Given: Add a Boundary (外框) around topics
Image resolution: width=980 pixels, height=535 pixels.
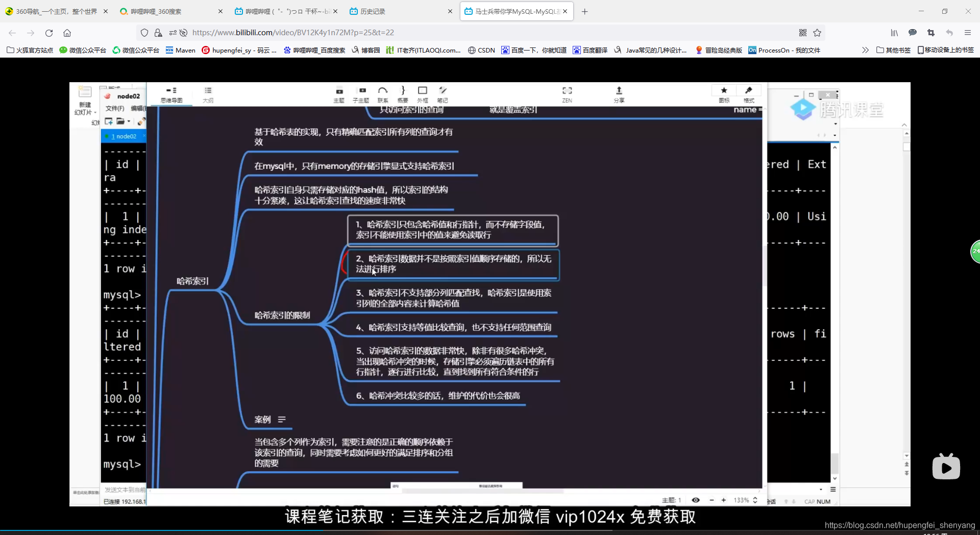Looking at the screenshot, I should point(423,94).
